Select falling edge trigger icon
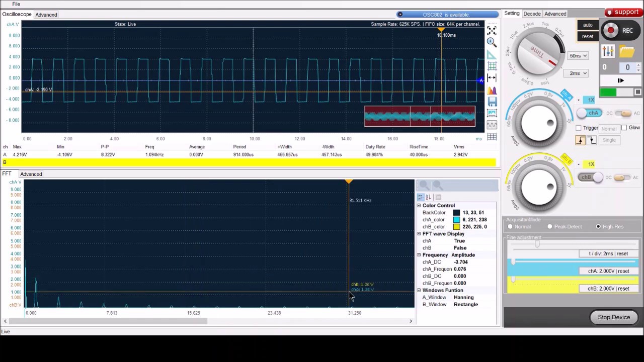Image resolution: width=644 pixels, height=362 pixels. (591, 140)
